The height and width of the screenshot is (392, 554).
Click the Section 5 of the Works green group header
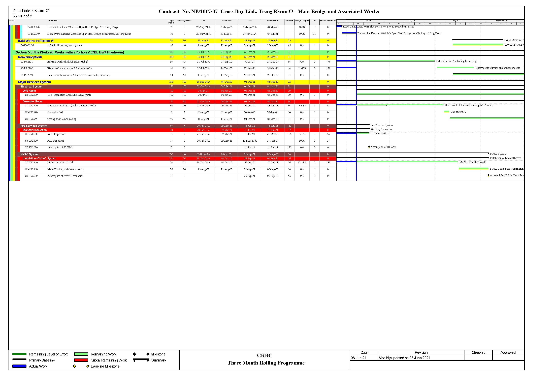(174, 52)
